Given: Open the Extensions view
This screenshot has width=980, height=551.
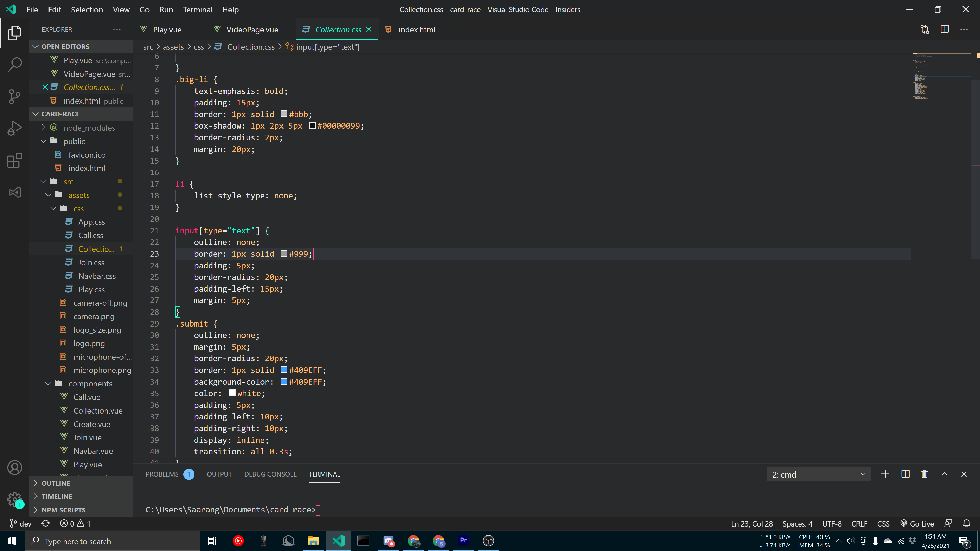Looking at the screenshot, I should [15, 160].
